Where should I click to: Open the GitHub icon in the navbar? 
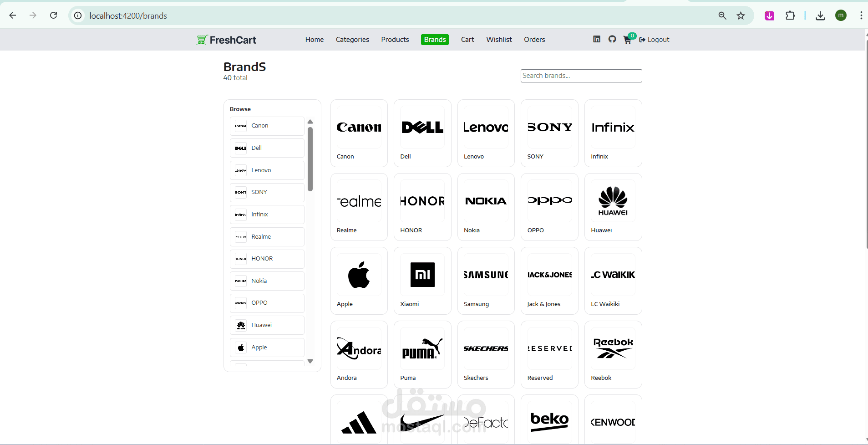[612, 39]
